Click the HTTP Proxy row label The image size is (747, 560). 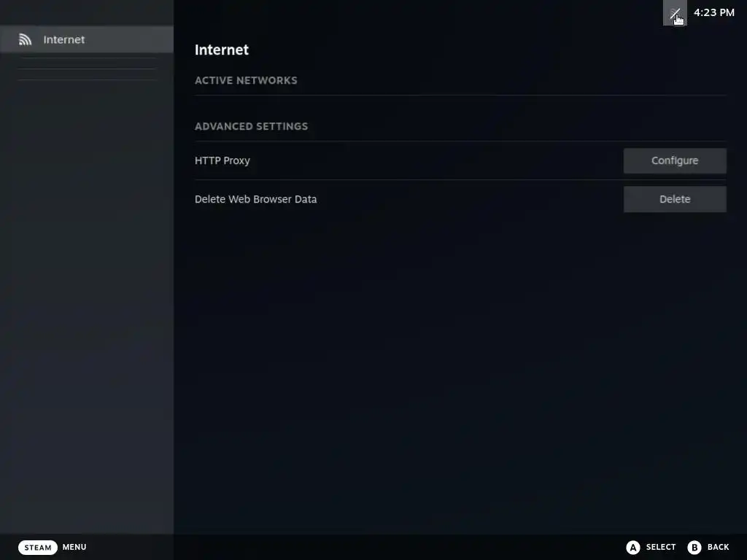222,160
